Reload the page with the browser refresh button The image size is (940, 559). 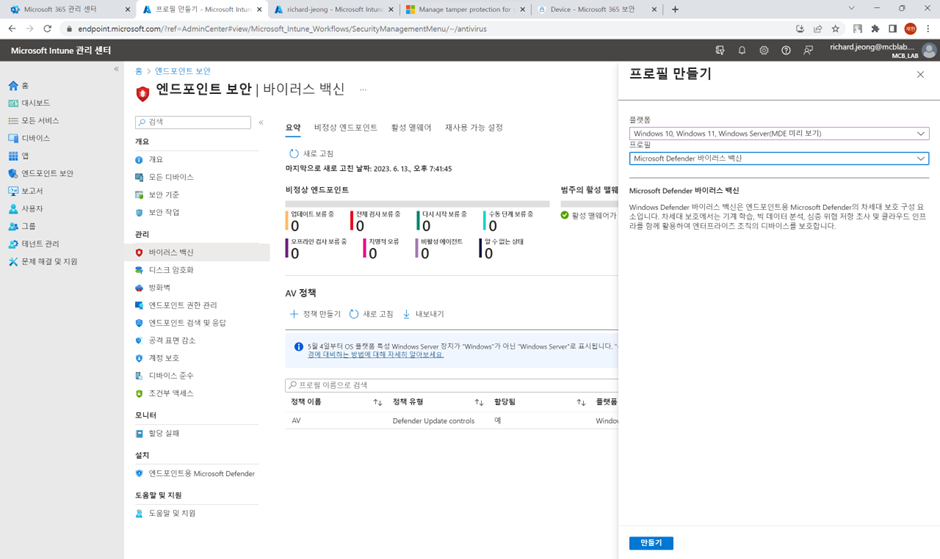pyautogui.click(x=47, y=29)
